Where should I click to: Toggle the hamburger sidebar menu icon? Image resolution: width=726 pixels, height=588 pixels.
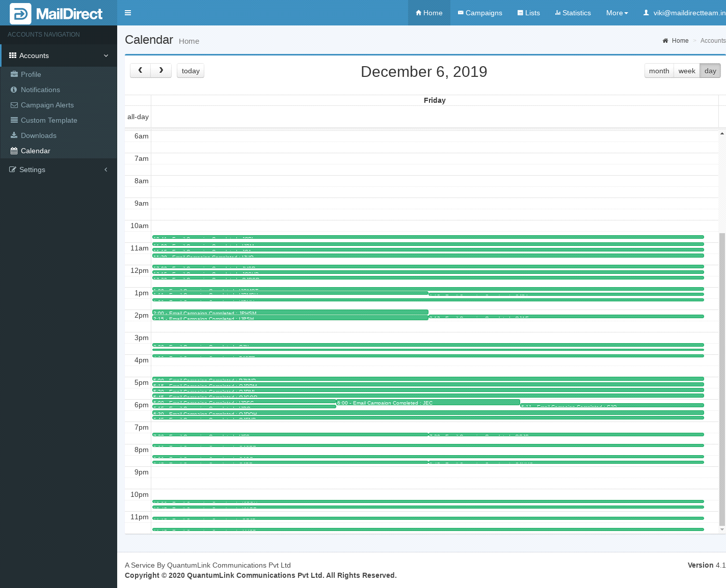(x=128, y=13)
